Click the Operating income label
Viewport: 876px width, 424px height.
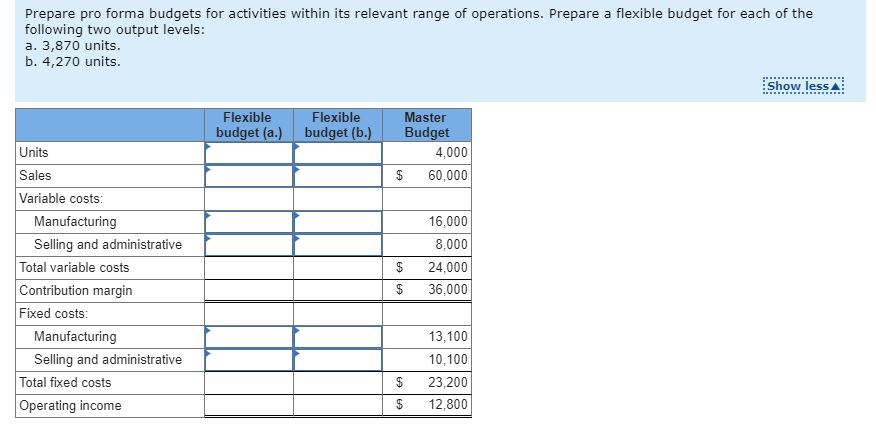click(70, 406)
